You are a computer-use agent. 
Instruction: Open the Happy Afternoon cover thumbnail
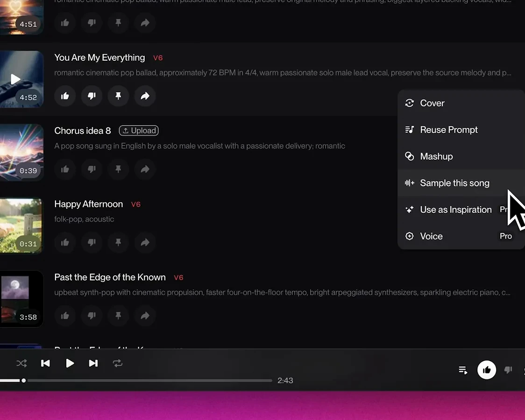[21, 226]
